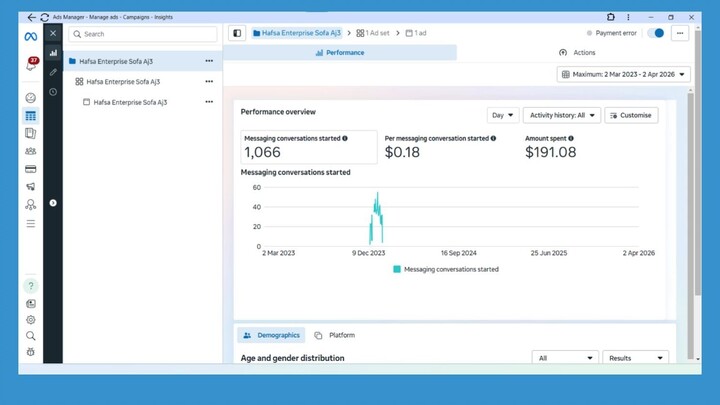Image resolution: width=720 pixels, height=405 pixels.
Task: Click the Help question mark icon
Action: 31,286
